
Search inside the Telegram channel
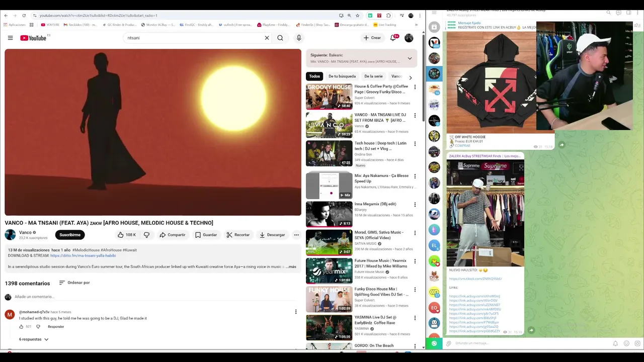coord(608,13)
